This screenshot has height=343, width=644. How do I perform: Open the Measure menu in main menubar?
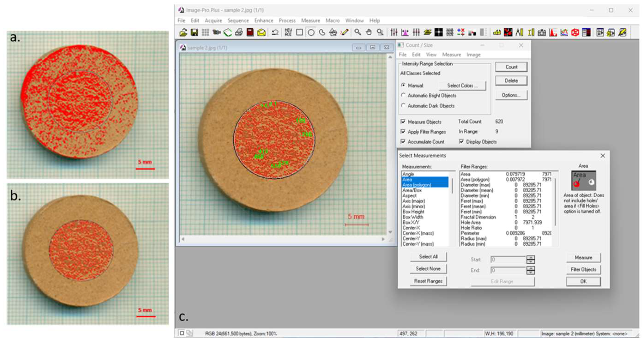click(310, 21)
